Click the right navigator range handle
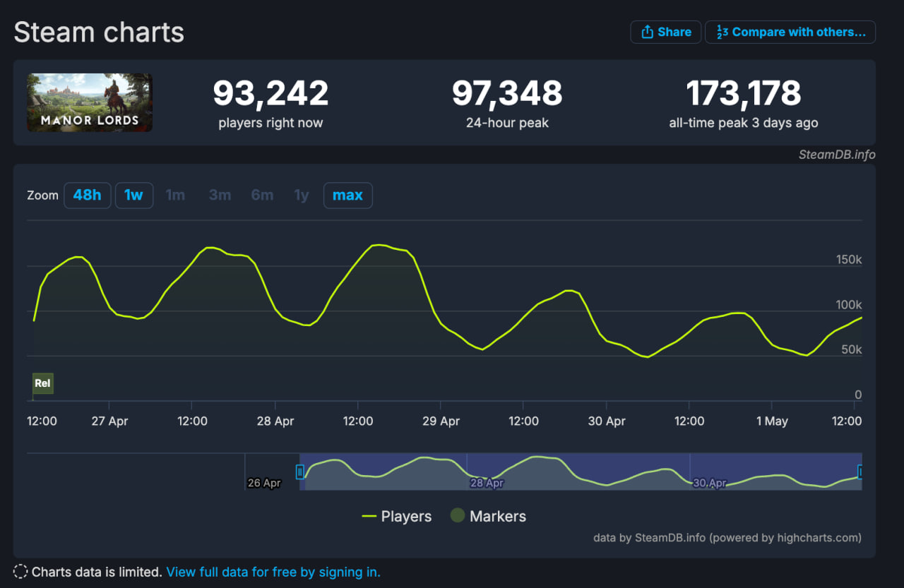This screenshot has height=588, width=904. pyautogui.click(x=860, y=472)
